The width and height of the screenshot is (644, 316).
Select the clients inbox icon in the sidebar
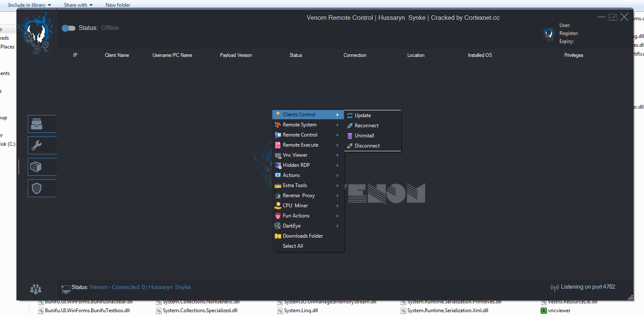(42, 124)
